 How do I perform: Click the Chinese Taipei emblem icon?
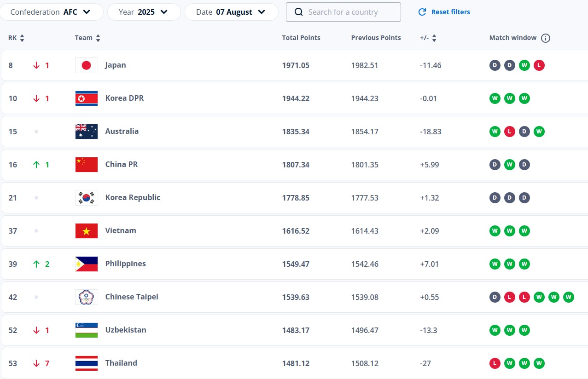[x=87, y=297]
